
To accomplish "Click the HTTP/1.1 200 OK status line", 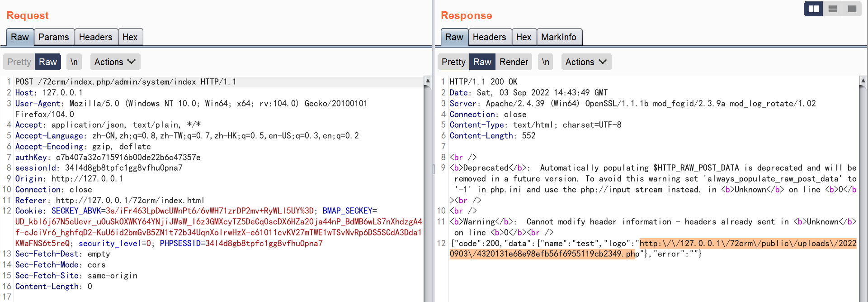I will tap(484, 82).
